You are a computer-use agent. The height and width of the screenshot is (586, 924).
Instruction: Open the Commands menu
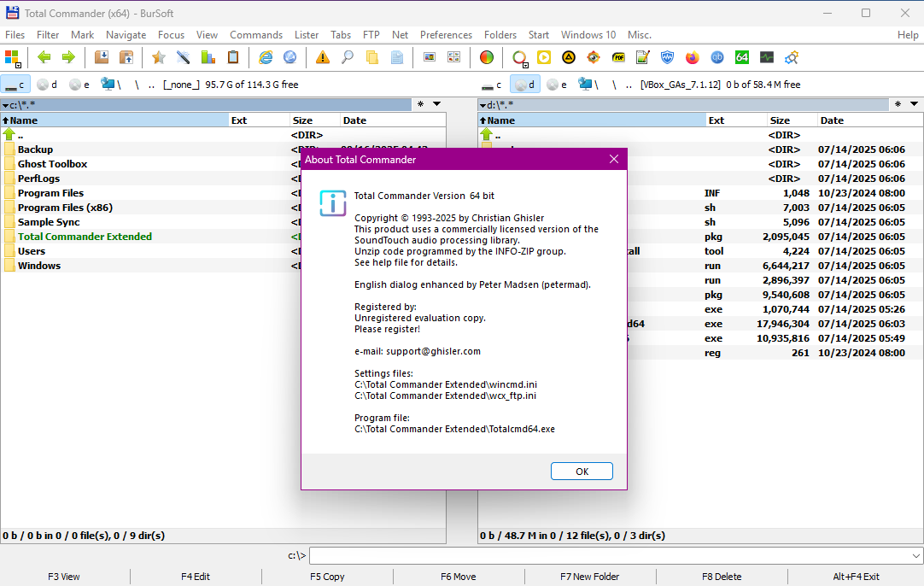pos(256,35)
